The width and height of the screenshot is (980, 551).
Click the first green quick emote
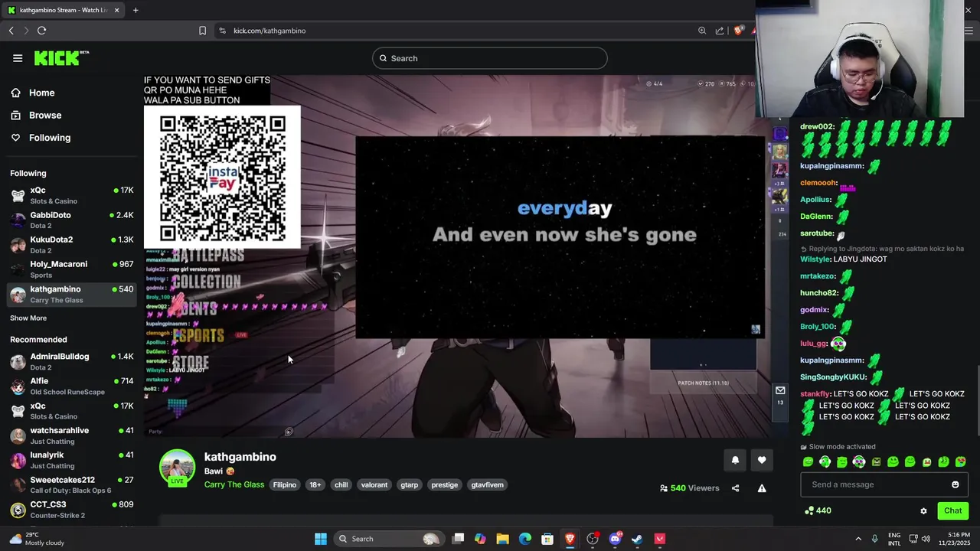point(808,461)
